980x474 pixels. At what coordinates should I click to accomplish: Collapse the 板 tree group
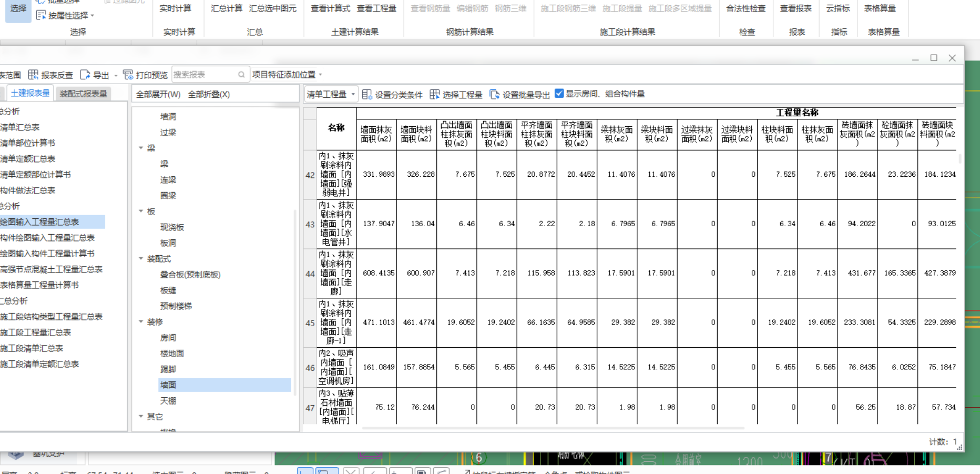(141, 211)
